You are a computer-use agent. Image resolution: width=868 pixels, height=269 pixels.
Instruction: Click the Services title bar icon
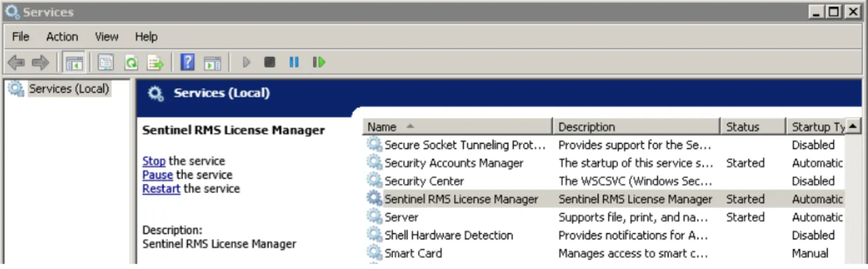[12, 11]
